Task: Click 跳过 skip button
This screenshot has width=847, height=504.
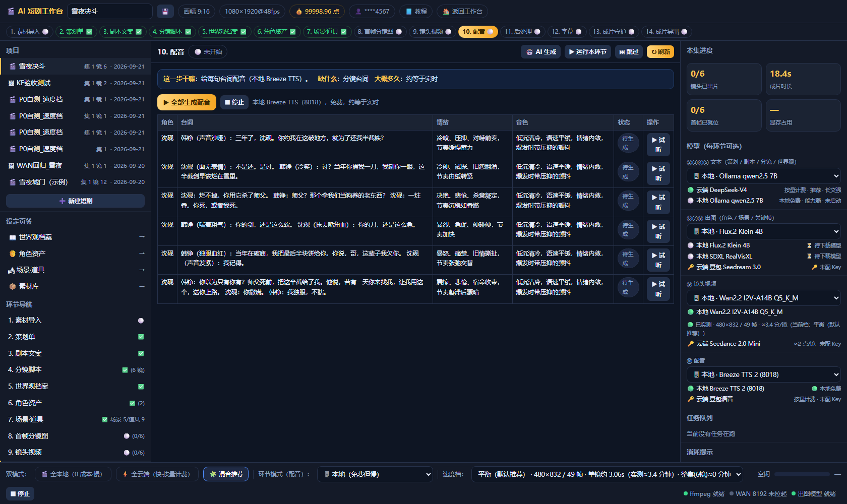Action: [x=629, y=51]
